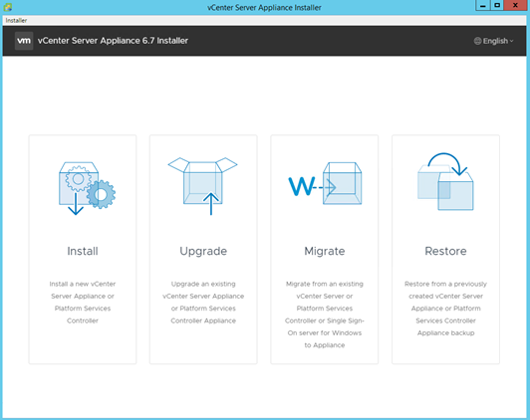The width and height of the screenshot is (530, 420).
Task: Minimize the installer window
Action: click(482, 5)
